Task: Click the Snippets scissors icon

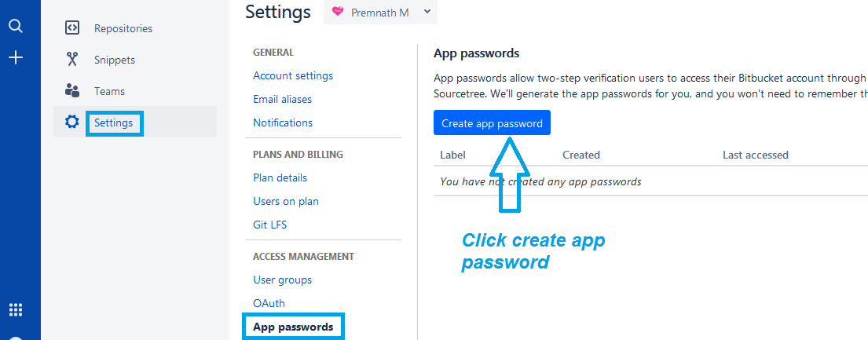Action: tap(72, 59)
